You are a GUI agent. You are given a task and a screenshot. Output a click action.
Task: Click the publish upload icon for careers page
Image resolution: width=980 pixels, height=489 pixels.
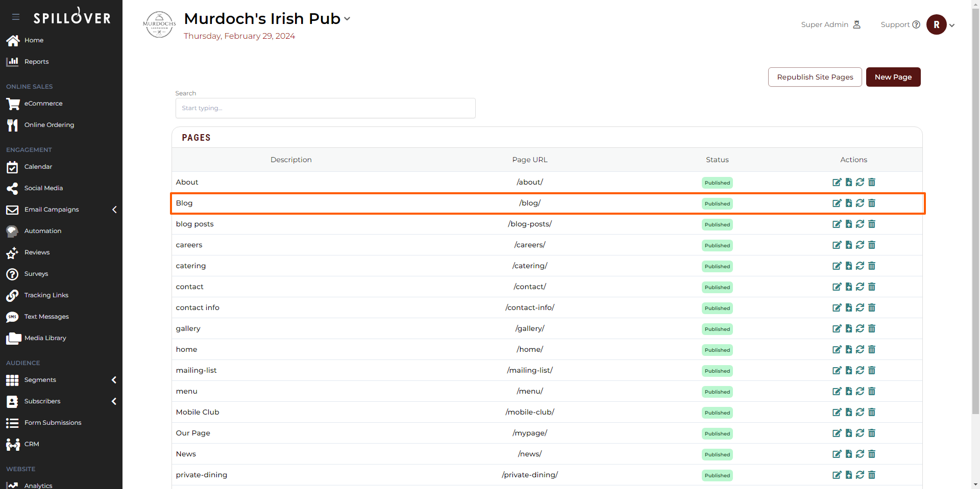pyautogui.click(x=848, y=245)
